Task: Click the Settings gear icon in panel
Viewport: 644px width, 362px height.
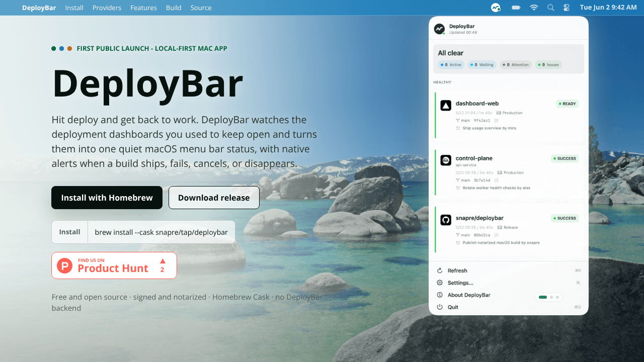Action: (440, 283)
